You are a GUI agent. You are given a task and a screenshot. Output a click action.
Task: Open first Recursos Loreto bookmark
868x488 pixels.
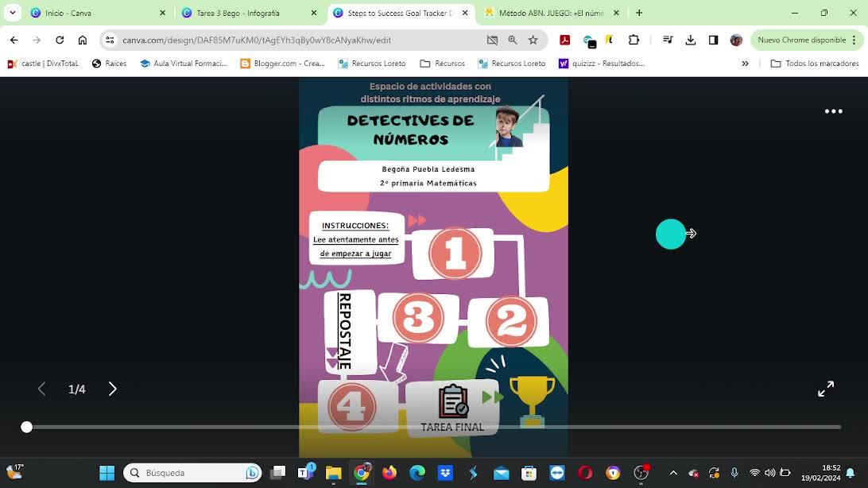coord(371,64)
